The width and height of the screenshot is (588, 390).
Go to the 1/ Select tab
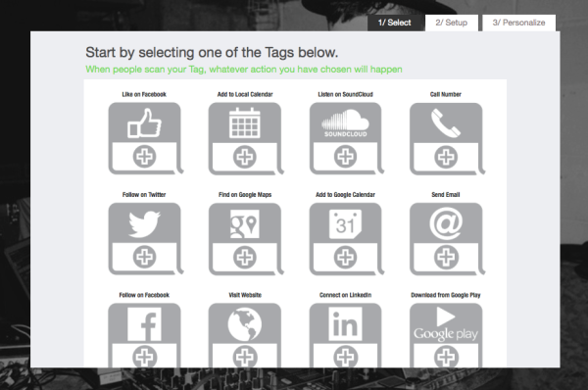[395, 23]
